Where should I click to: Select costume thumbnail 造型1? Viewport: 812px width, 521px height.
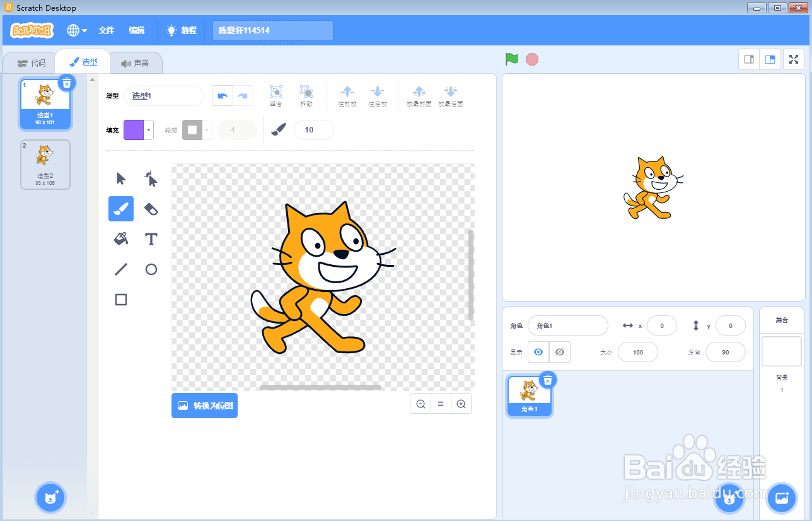(45, 104)
